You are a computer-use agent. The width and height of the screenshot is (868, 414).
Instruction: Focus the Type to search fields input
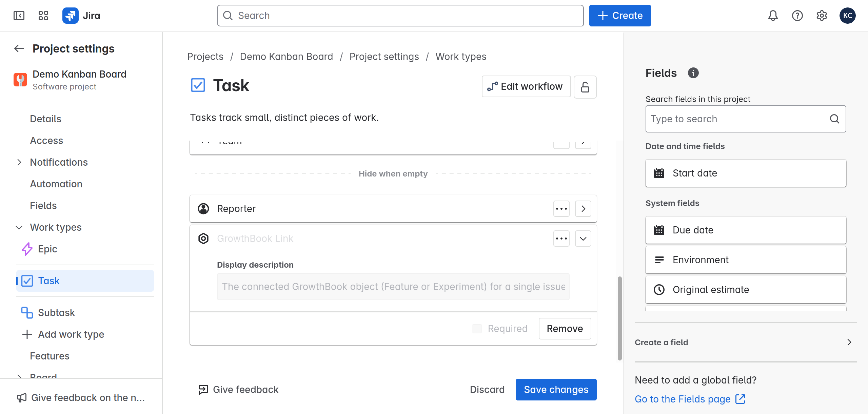(746, 119)
